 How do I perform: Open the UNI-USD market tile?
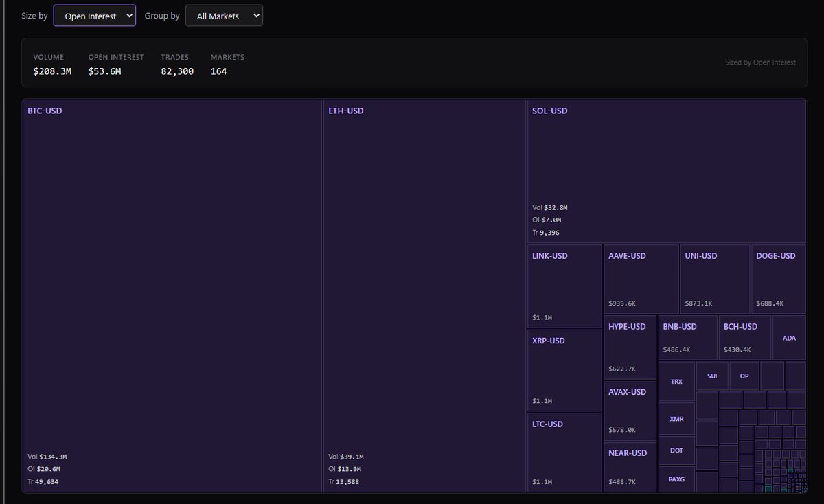pos(715,279)
